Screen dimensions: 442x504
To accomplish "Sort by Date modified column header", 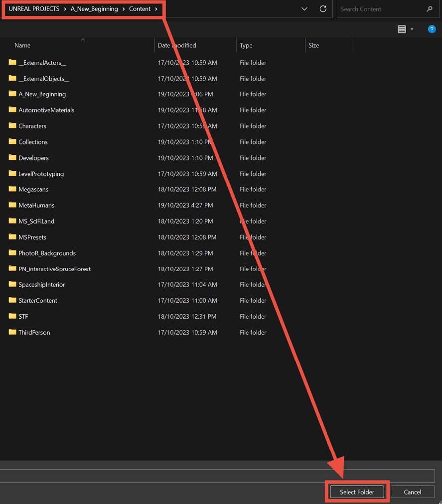I will [x=177, y=45].
